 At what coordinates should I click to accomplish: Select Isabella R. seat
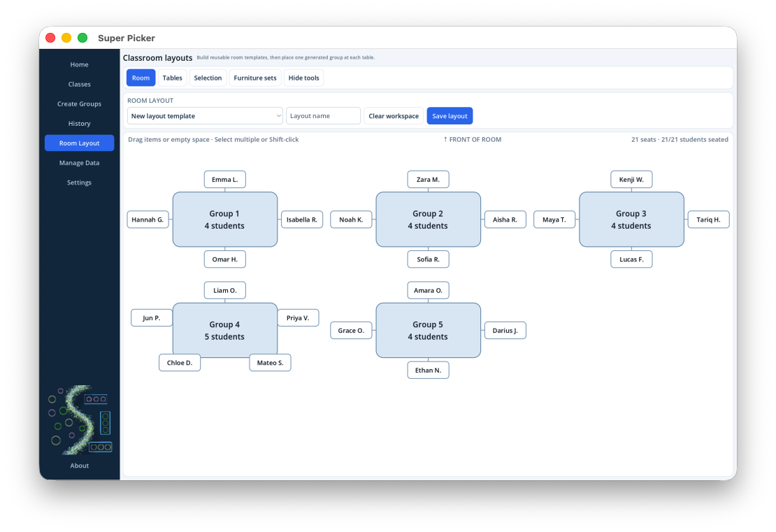tap(302, 220)
